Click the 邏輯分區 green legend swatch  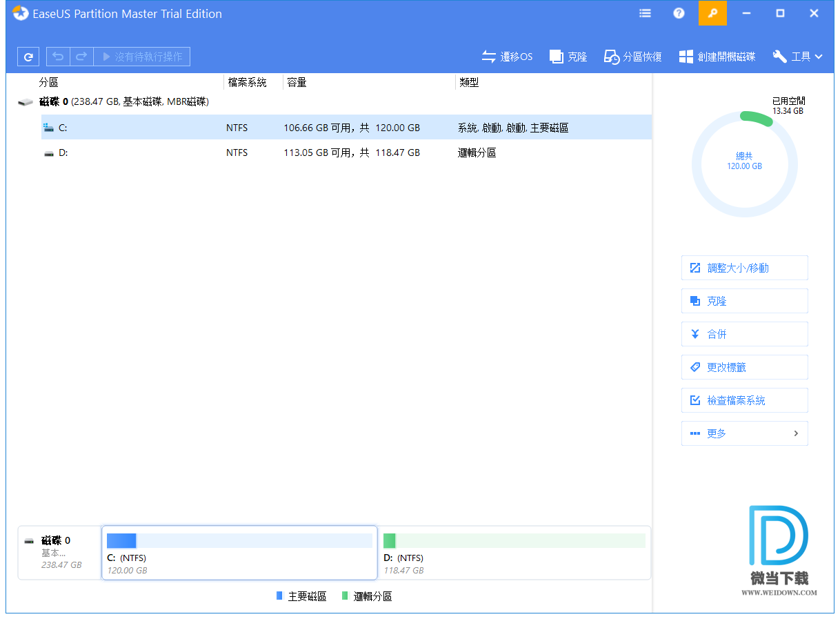tap(345, 596)
